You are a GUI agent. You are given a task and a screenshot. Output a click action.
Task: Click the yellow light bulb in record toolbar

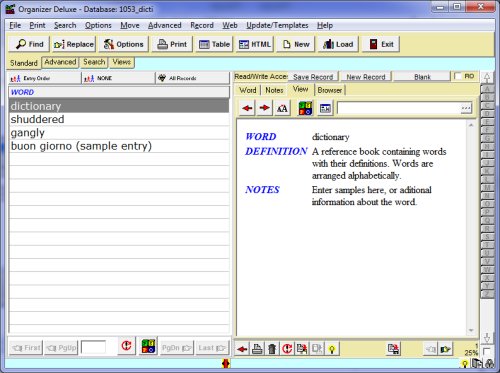(x=332, y=349)
